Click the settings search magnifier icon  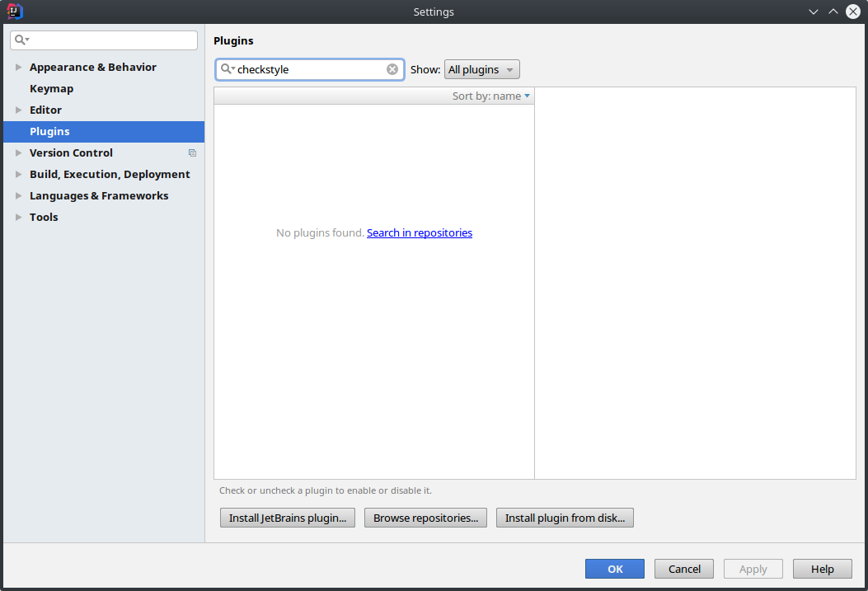[x=21, y=40]
